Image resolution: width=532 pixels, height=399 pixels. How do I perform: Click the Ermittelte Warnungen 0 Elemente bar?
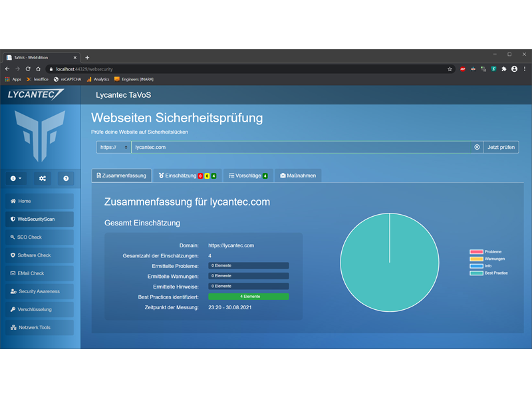(249, 276)
